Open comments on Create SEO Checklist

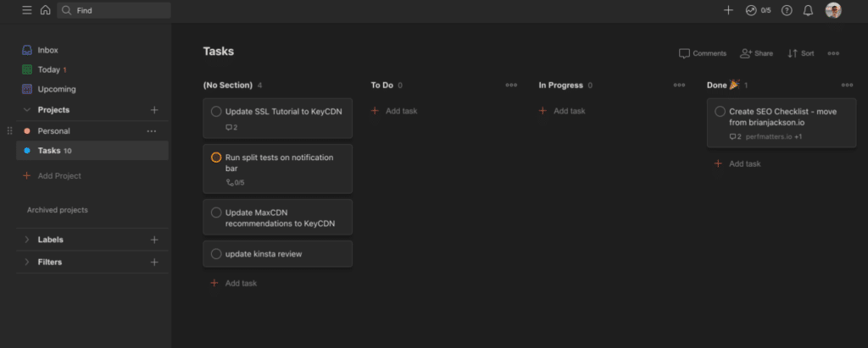pos(735,136)
